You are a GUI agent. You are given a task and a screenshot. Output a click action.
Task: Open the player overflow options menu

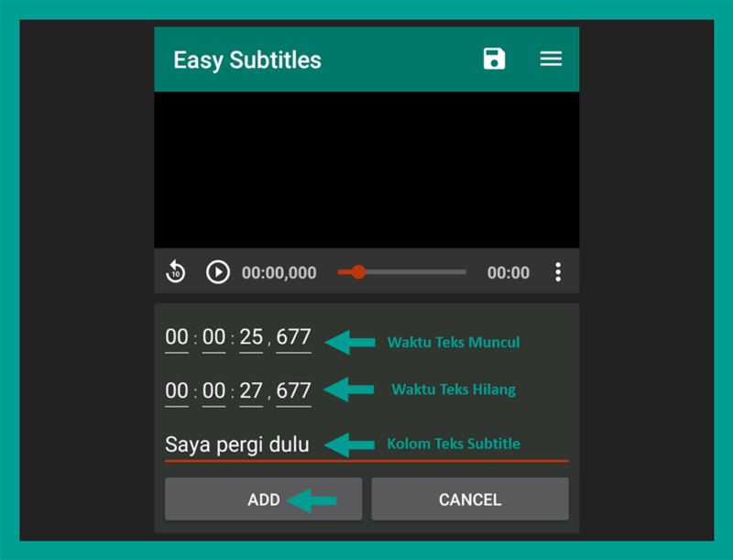tap(558, 272)
